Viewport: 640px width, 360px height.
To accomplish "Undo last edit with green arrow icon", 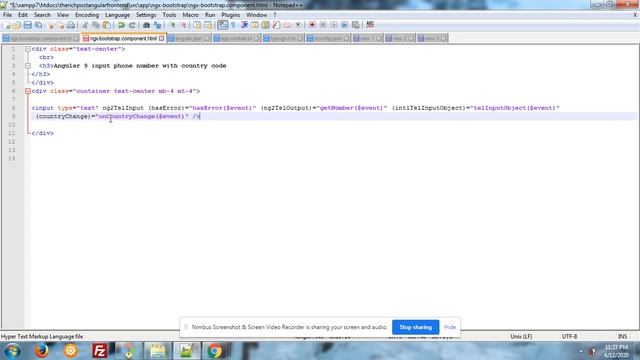I will click(x=121, y=25).
